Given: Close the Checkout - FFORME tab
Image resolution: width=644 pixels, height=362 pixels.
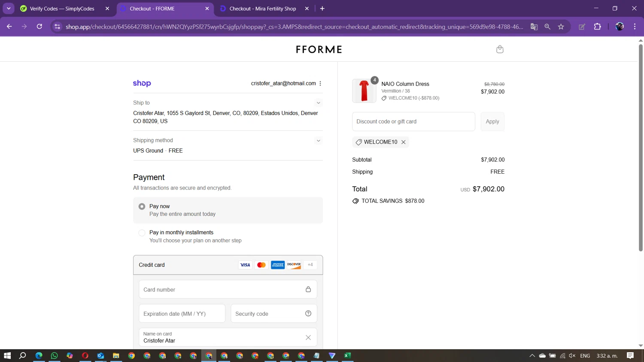Looking at the screenshot, I should tap(207, 9).
